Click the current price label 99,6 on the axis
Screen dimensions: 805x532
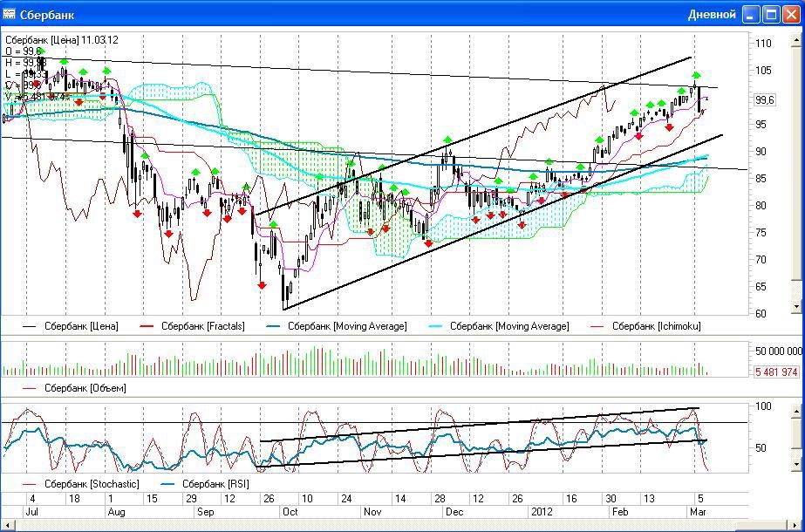(x=764, y=101)
